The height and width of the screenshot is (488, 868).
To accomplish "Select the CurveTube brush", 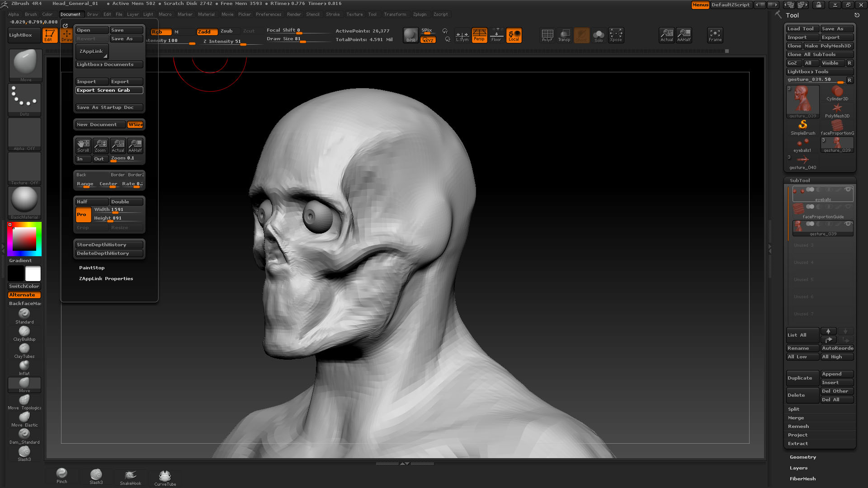I will tap(165, 478).
